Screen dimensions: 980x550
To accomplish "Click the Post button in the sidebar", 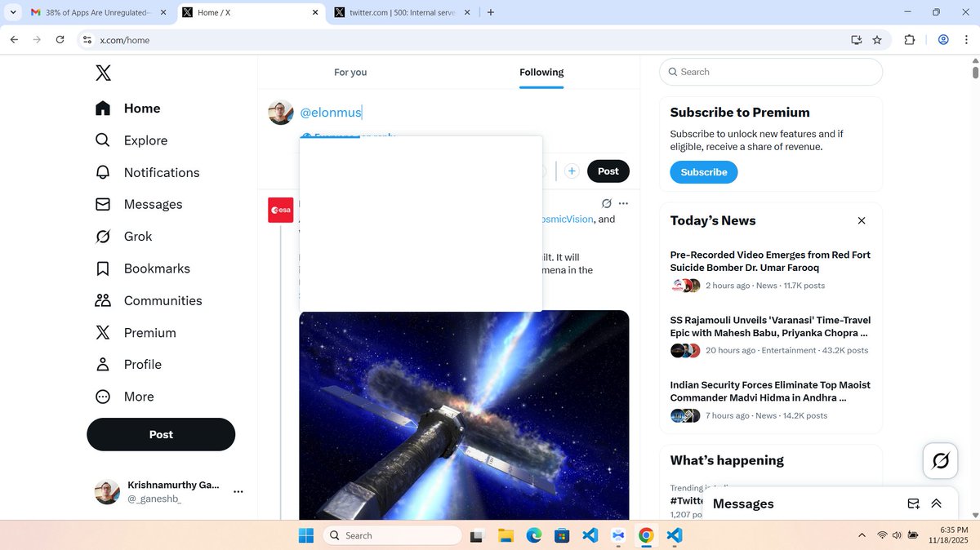I will [x=161, y=434].
